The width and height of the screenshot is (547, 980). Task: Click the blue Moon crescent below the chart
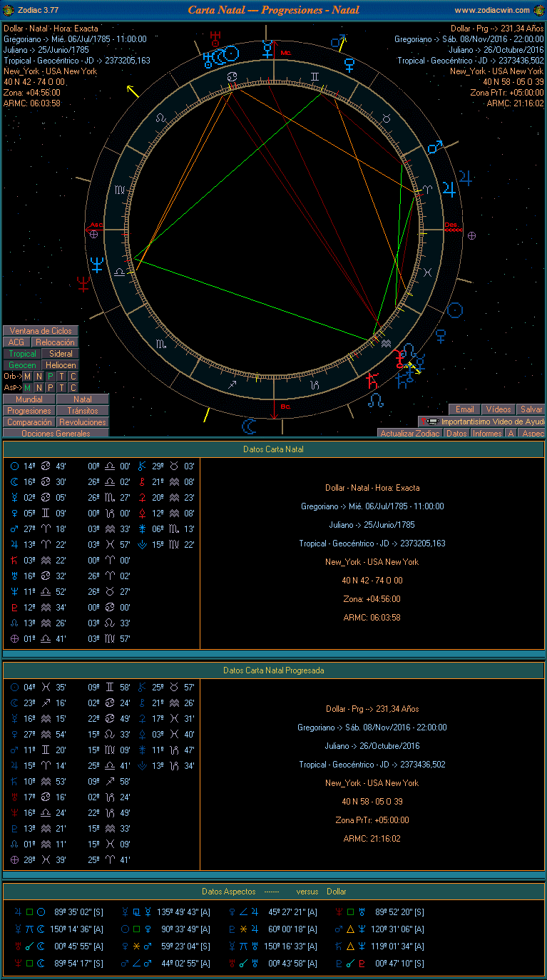[x=249, y=426]
